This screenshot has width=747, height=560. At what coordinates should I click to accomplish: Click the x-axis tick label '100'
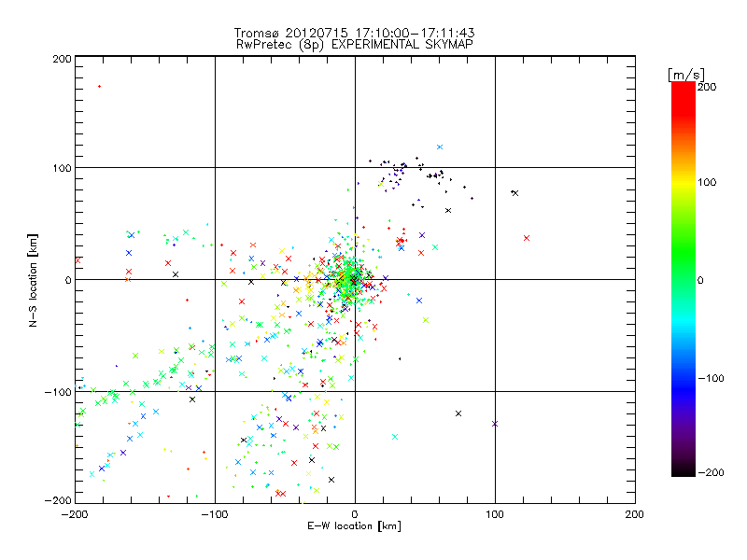(495, 514)
